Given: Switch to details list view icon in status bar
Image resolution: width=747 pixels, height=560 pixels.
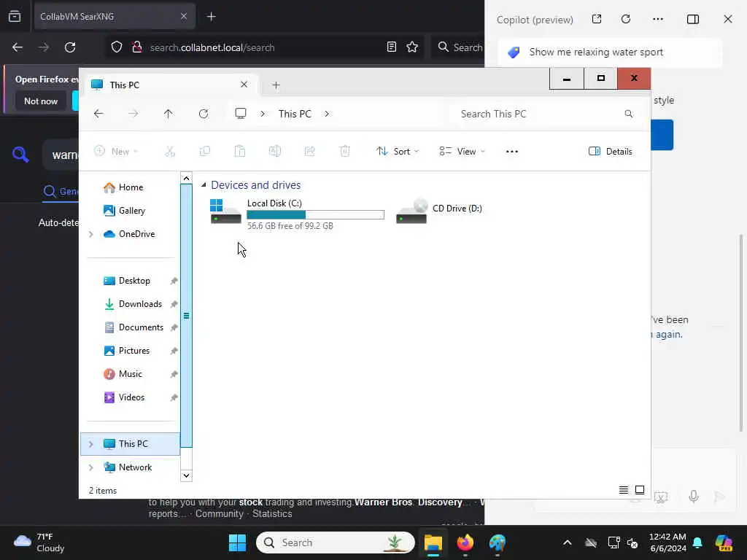Looking at the screenshot, I should pos(624,490).
